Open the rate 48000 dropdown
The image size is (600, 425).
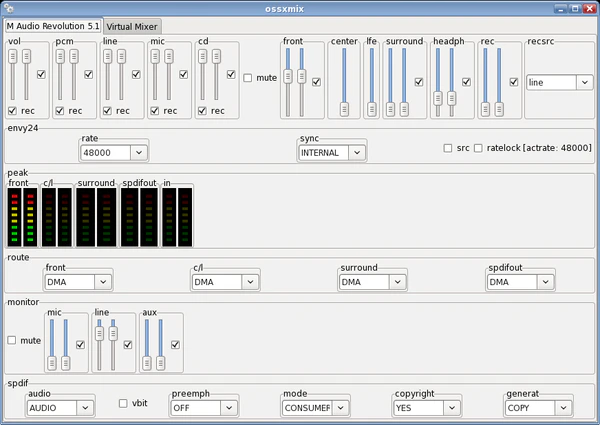114,152
